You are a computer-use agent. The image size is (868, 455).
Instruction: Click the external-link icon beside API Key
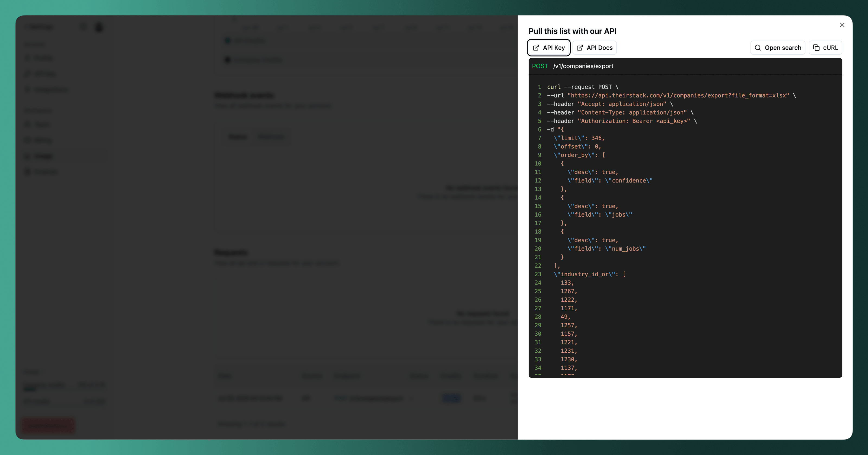pyautogui.click(x=536, y=48)
